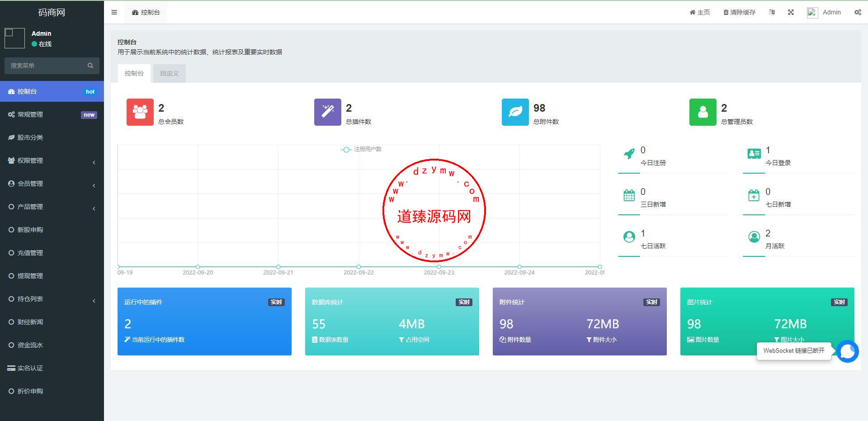Click 2022-09-22 data point on chart
868x421 pixels.
(359, 267)
